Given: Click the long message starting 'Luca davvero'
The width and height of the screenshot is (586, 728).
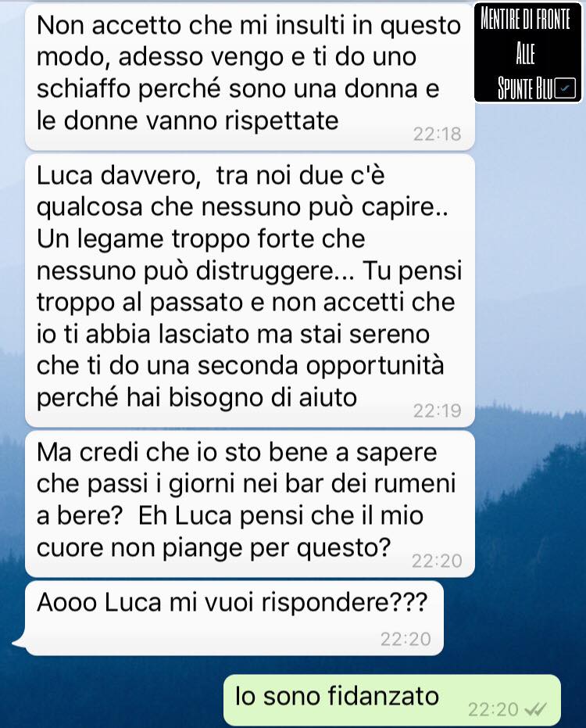Looking at the screenshot, I should [x=249, y=290].
